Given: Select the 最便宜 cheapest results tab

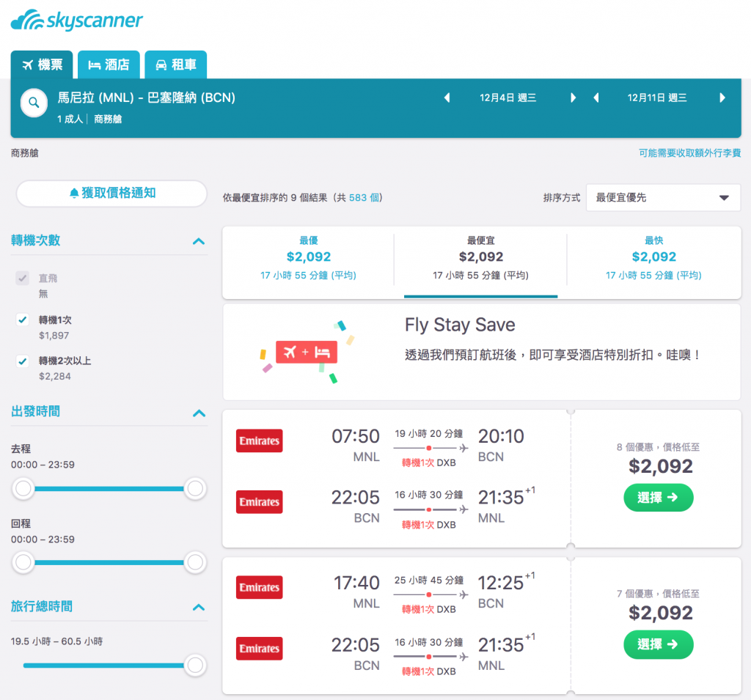Looking at the screenshot, I should coord(480,257).
